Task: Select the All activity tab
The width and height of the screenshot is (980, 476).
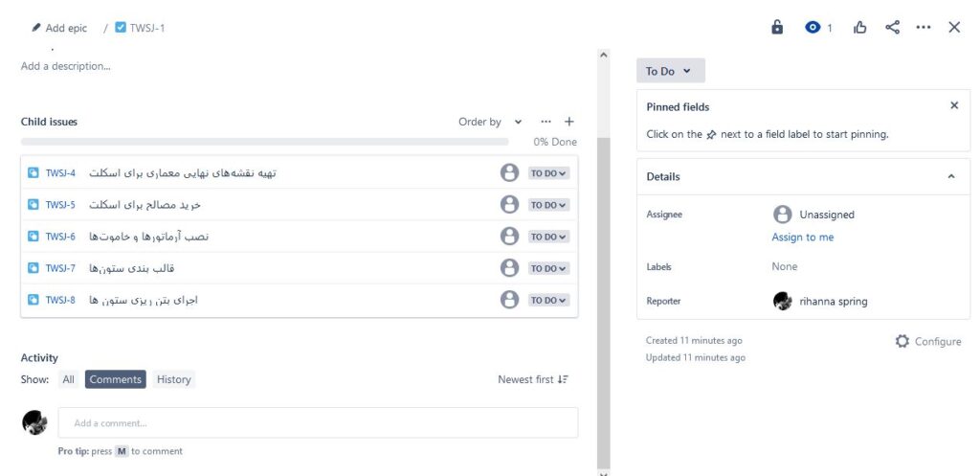Action: coord(68,379)
